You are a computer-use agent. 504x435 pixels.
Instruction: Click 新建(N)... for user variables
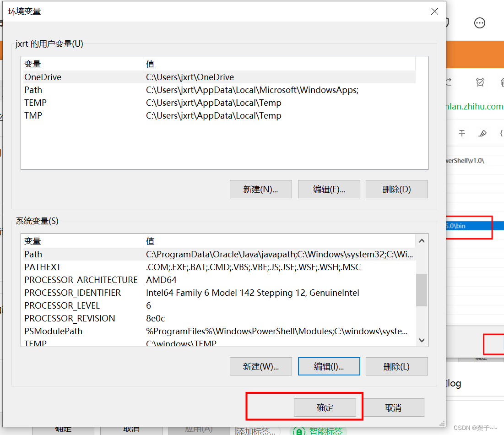[x=260, y=189]
